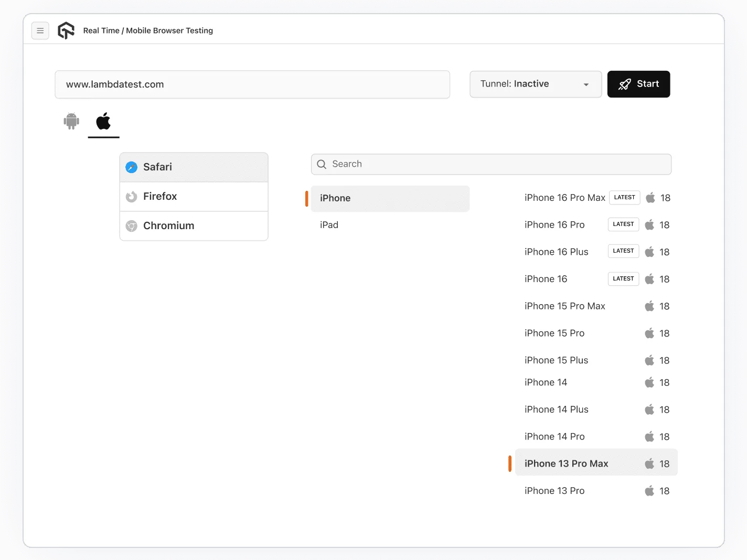Screen dimensions: 747x560
Task: Click LATEST badge for iPhone 16 Pro
Action: 623,224
